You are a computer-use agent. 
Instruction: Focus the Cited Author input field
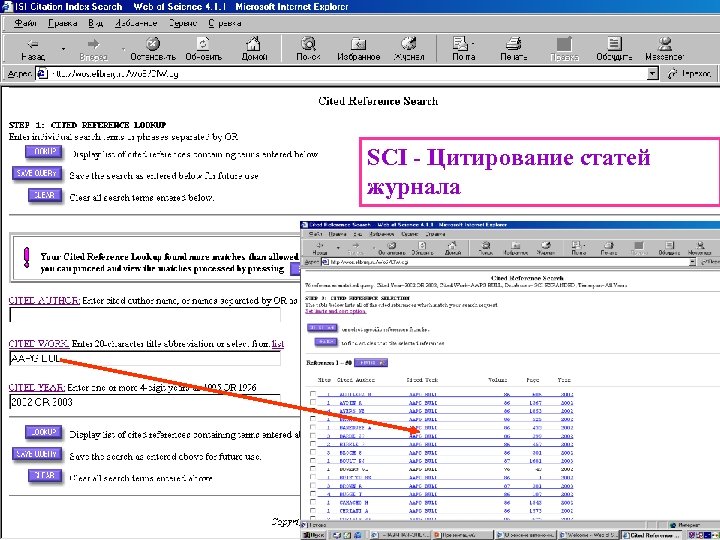point(145,315)
